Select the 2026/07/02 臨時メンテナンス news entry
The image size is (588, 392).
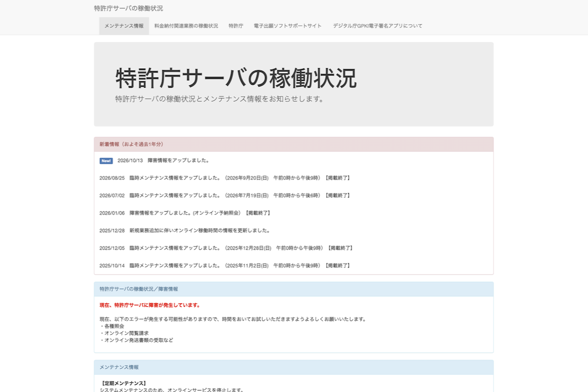pos(224,196)
